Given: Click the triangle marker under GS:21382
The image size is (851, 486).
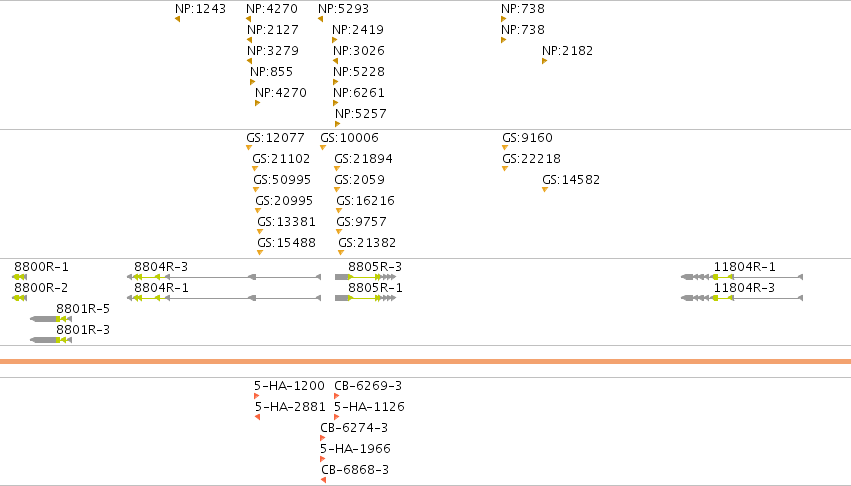Looking at the screenshot, I should (341, 253).
